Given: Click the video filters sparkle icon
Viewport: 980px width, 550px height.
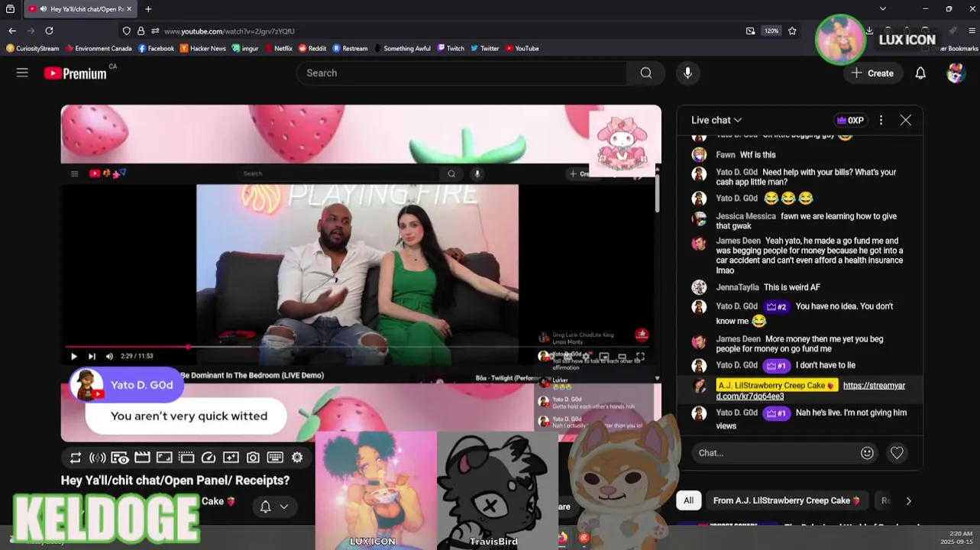Looking at the screenshot, I should tap(231, 458).
